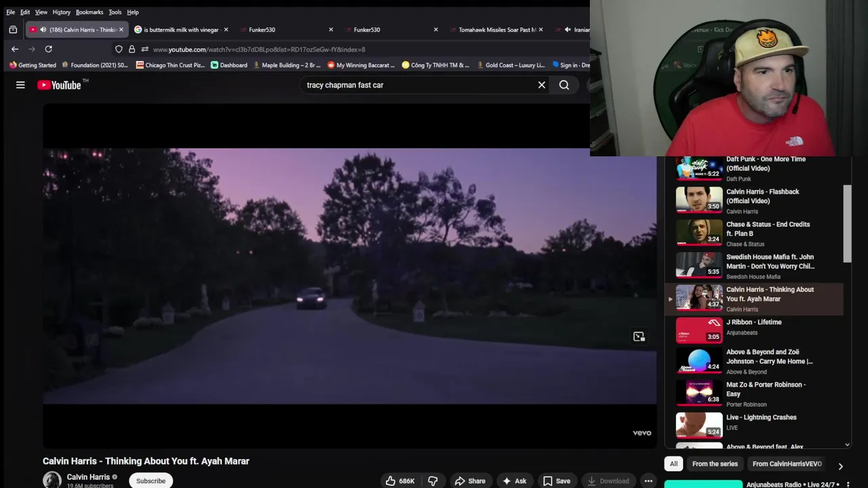The image size is (868, 488).
Task: Open the Ask button
Action: [x=514, y=481]
